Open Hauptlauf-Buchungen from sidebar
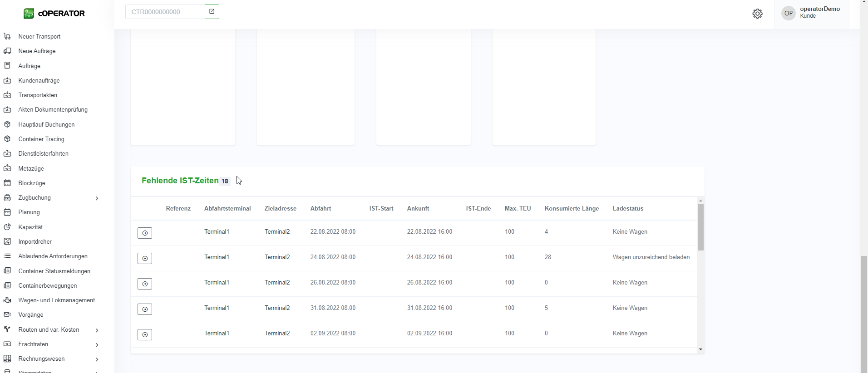The image size is (868, 373). point(46,124)
